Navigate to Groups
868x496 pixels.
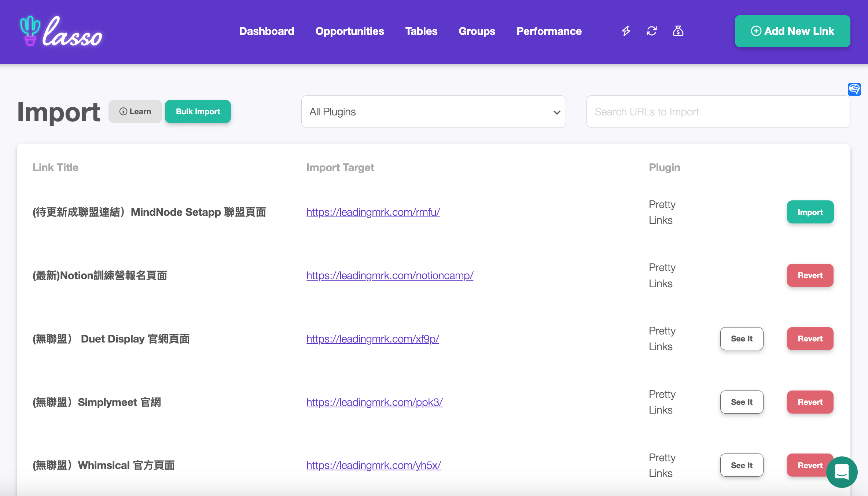(477, 31)
